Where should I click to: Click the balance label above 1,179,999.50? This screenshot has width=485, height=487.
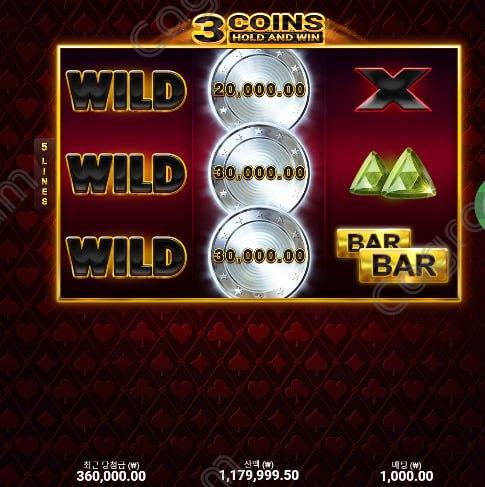[x=259, y=464]
